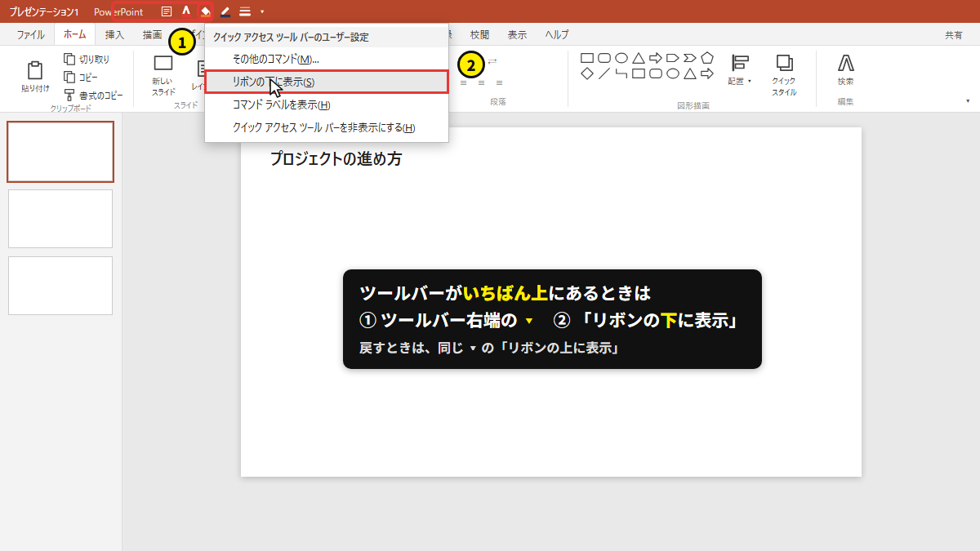Select クイック アクセス ツール バーを非表示にする(H)
Image resolution: width=980 pixels, height=551 pixels.
click(327, 127)
